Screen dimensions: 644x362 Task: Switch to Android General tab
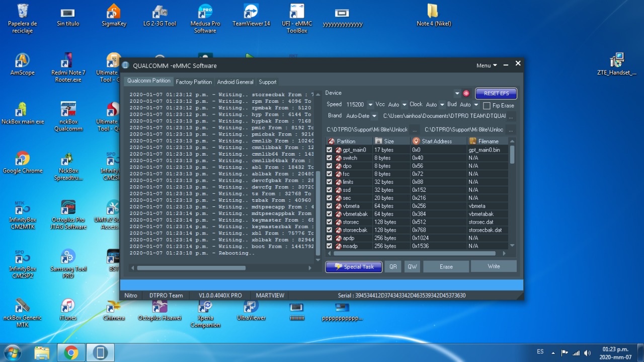(235, 82)
